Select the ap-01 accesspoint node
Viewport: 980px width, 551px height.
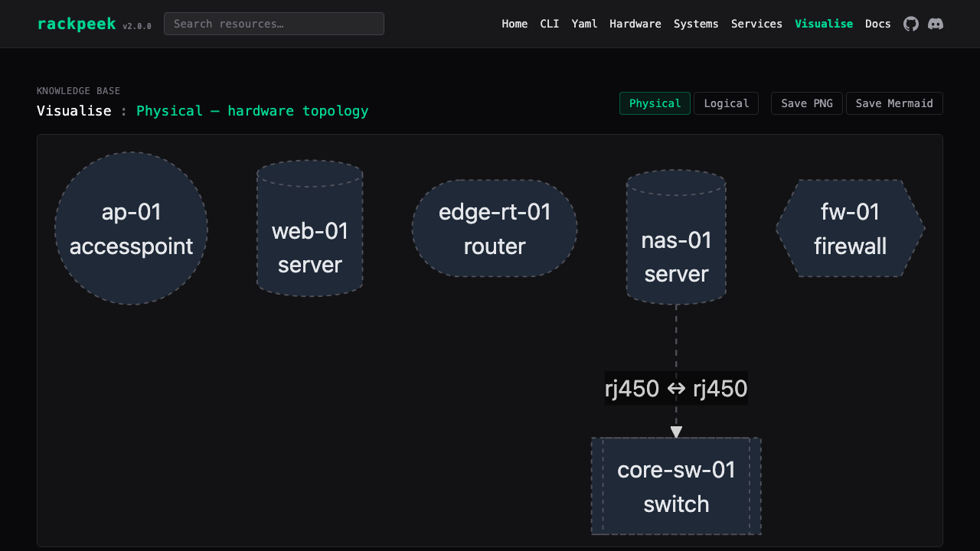(x=131, y=228)
